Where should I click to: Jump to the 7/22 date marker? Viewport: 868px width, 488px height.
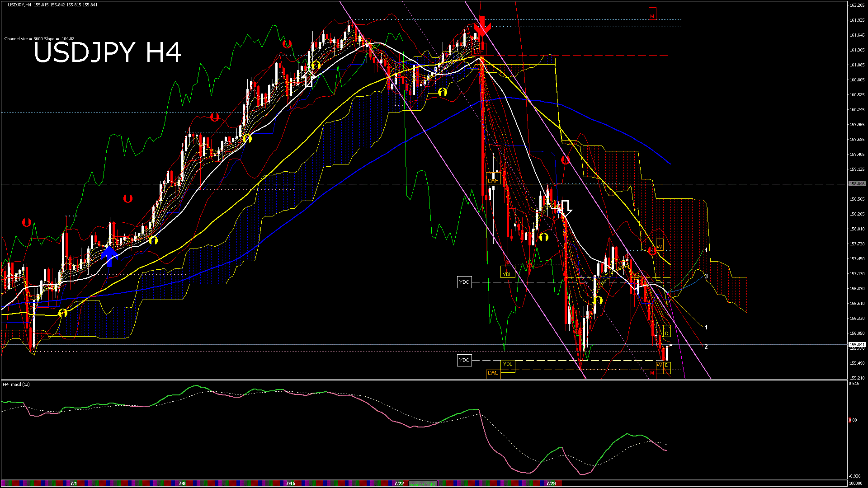[399, 483]
